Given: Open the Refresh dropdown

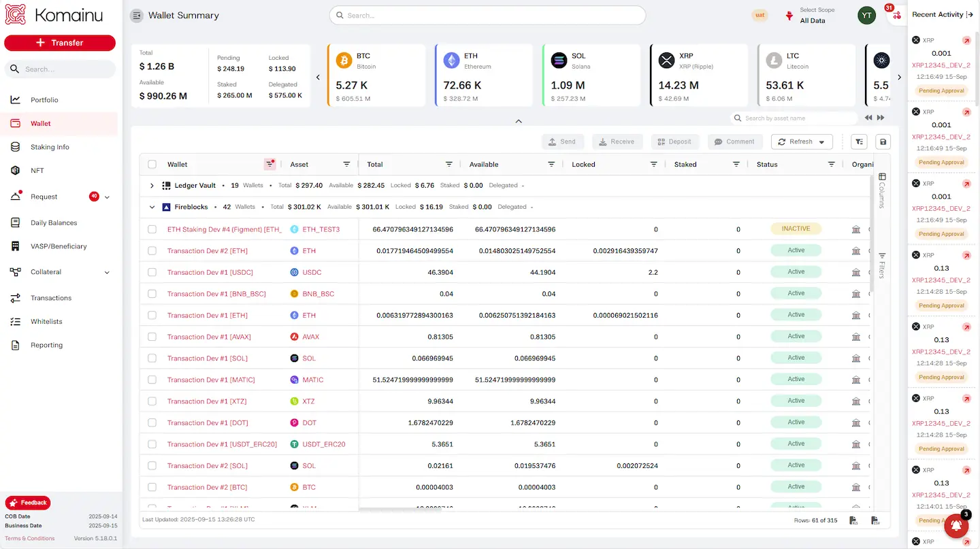Looking at the screenshot, I should (x=821, y=142).
